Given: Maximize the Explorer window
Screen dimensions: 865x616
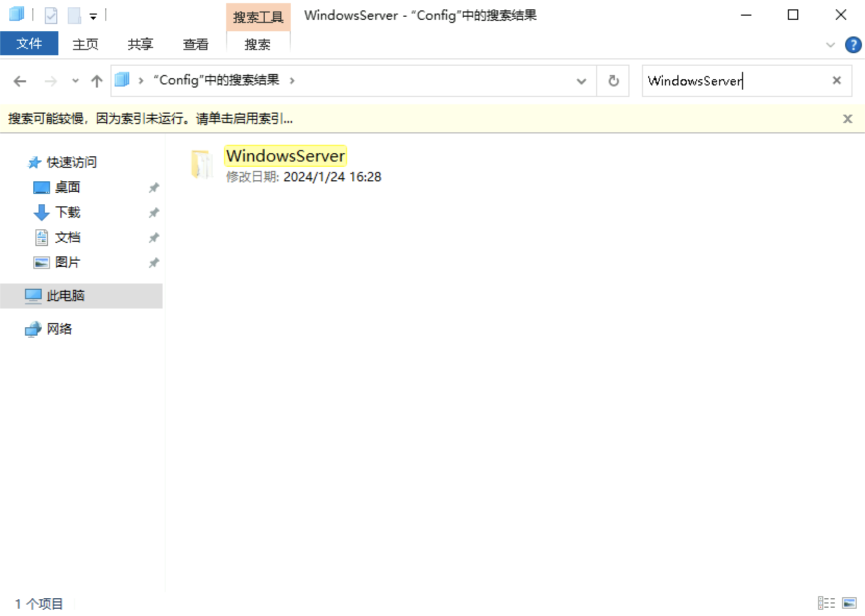Looking at the screenshot, I should [x=793, y=15].
